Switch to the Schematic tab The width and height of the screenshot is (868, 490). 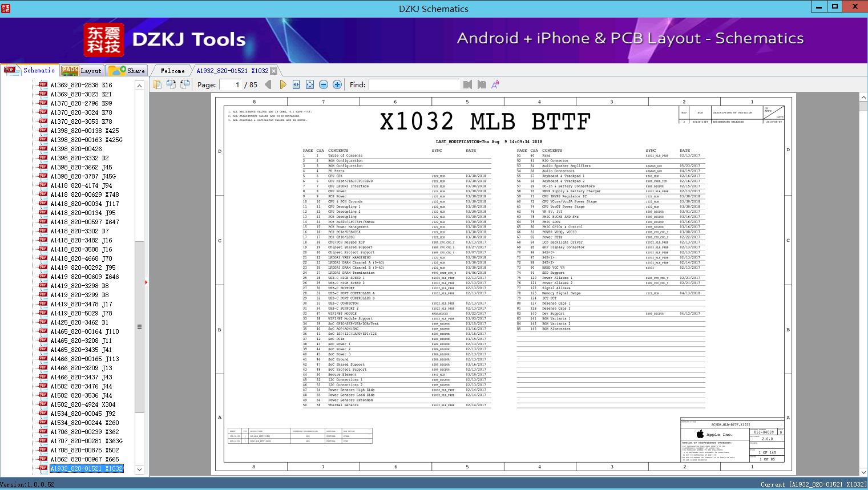(x=30, y=70)
